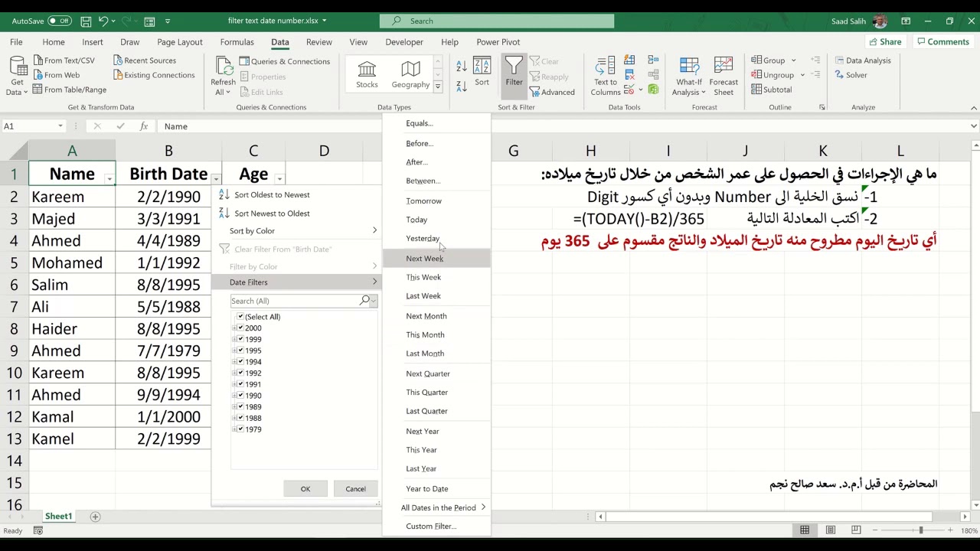Uncheck the 1990 year checkbox
Image resolution: width=980 pixels, height=551 pixels.
[240, 396]
